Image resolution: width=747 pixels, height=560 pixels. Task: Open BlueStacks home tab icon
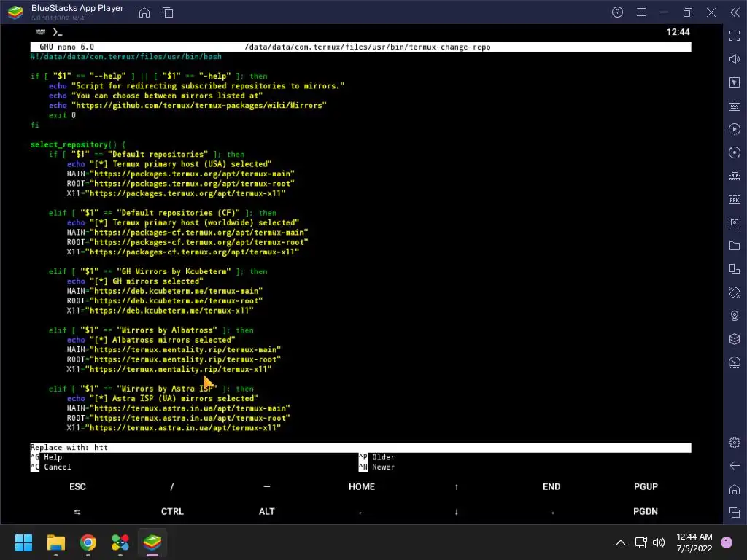point(144,12)
